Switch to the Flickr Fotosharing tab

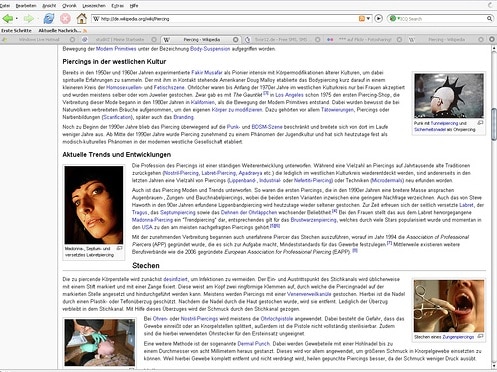pyautogui.click(x=365, y=39)
